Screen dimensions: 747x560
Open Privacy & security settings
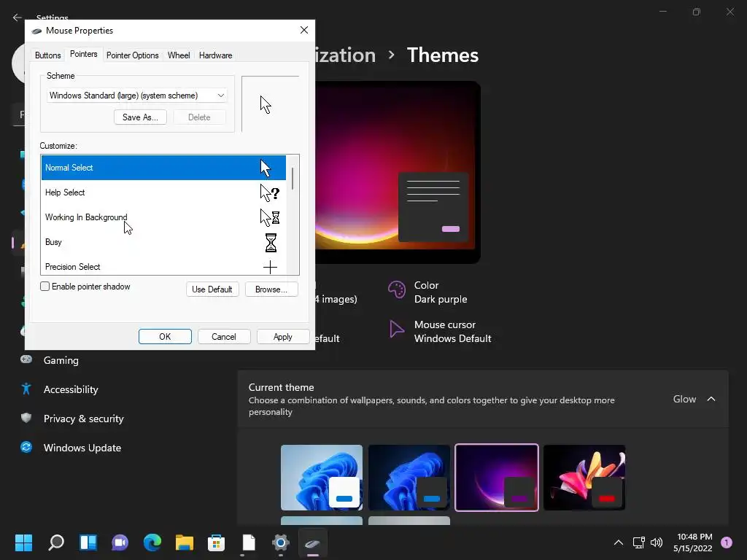[x=83, y=419]
